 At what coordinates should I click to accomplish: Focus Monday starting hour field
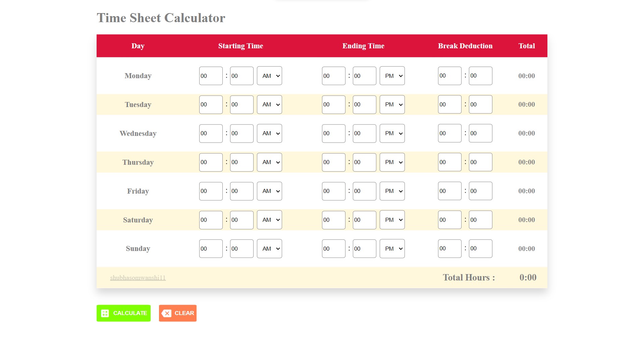[x=211, y=76]
